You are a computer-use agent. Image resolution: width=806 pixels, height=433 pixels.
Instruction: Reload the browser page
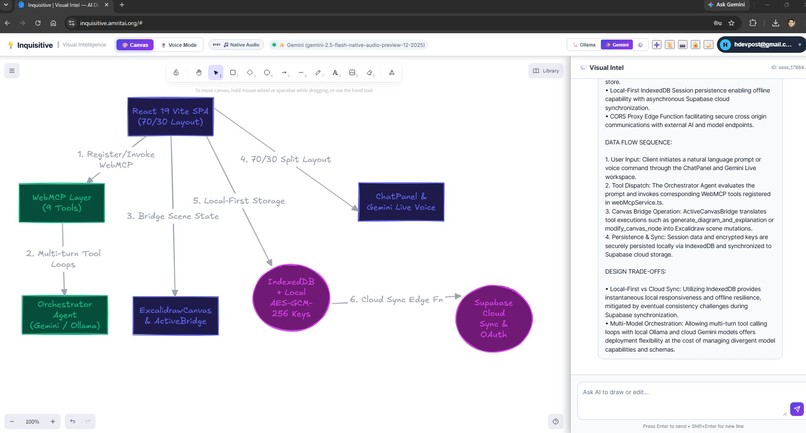pyautogui.click(x=38, y=23)
